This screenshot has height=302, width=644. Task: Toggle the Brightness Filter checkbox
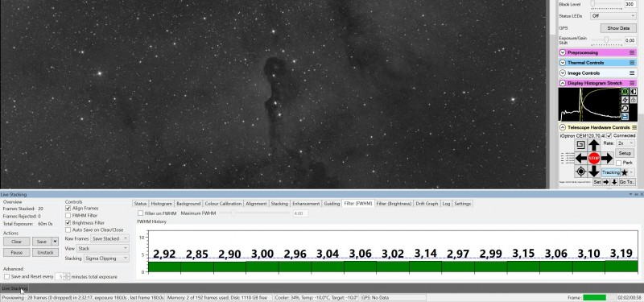click(x=68, y=223)
